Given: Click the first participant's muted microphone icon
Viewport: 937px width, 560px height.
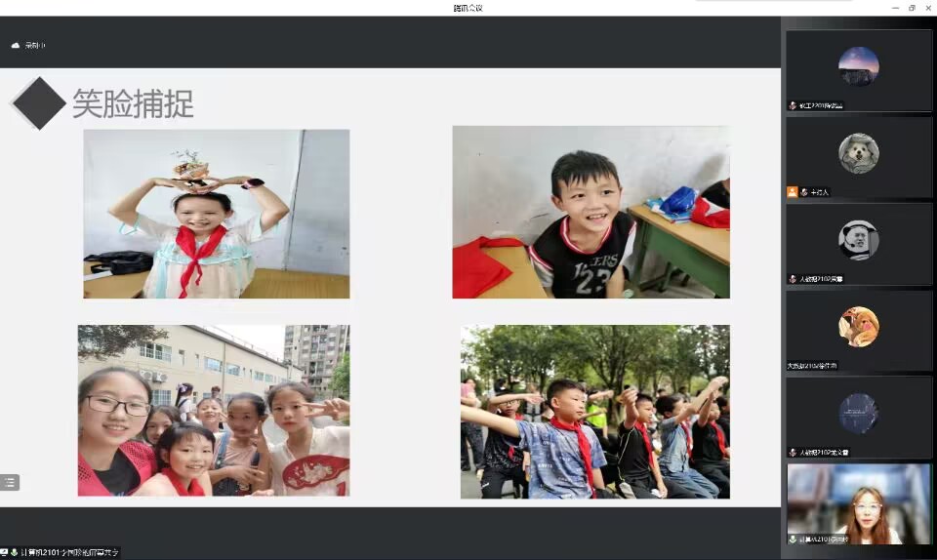Looking at the screenshot, I should pos(793,105).
